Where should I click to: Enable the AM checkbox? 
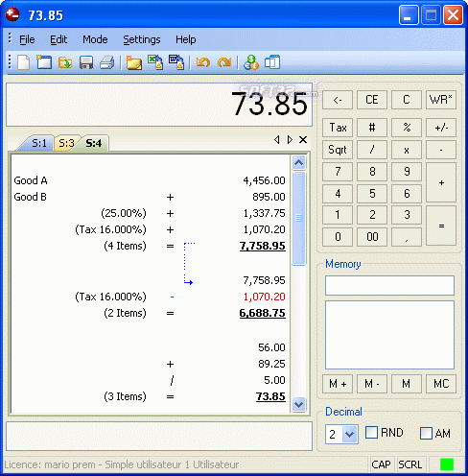coord(426,434)
